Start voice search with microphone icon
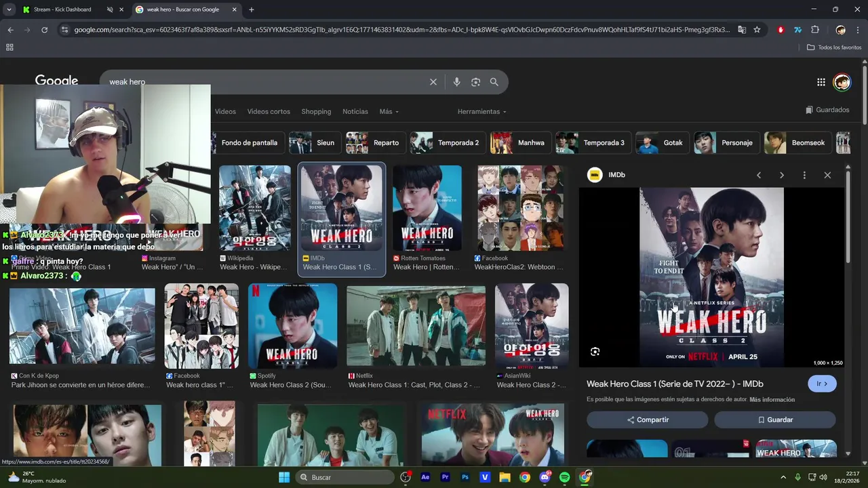The width and height of the screenshot is (868, 488). 456,82
